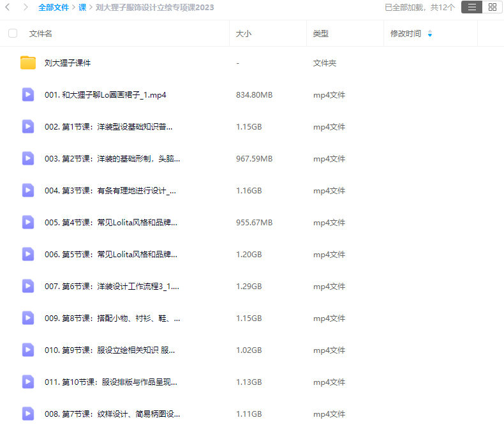This screenshot has width=504, height=434.
Task: Select the 011. 第10节课 服设排版 file
Action: pos(110,382)
